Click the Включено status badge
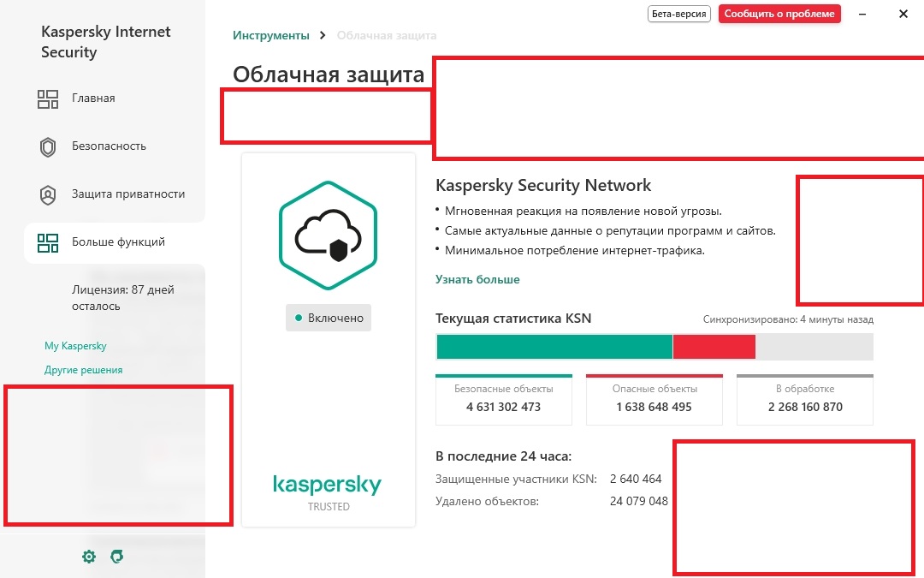 click(329, 318)
